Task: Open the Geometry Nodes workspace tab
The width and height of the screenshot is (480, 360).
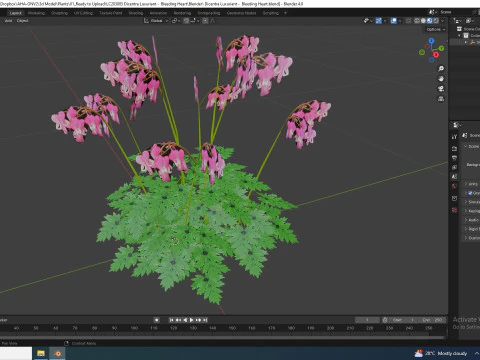Action: pos(241,13)
